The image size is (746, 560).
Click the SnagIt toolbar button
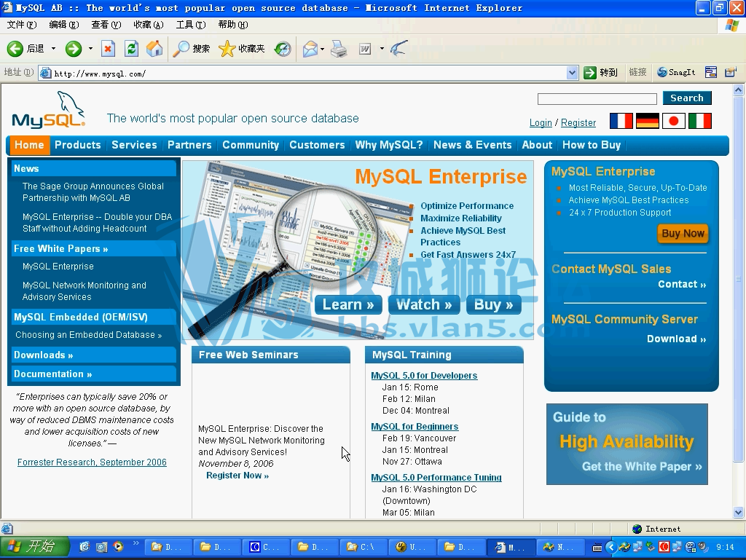click(x=676, y=72)
